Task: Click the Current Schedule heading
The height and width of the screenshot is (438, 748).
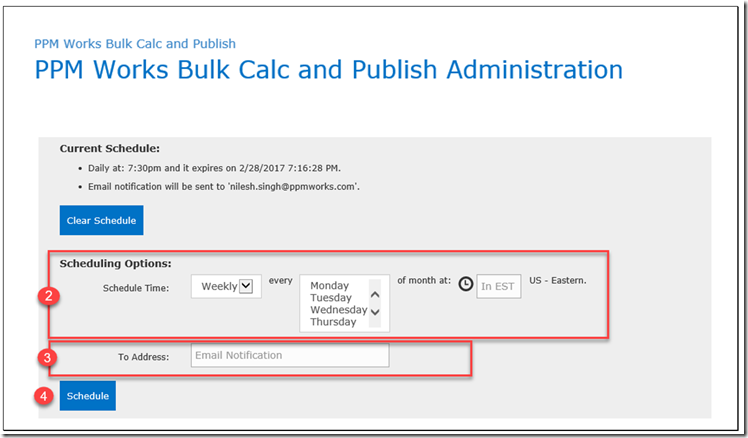Action: pos(110,148)
